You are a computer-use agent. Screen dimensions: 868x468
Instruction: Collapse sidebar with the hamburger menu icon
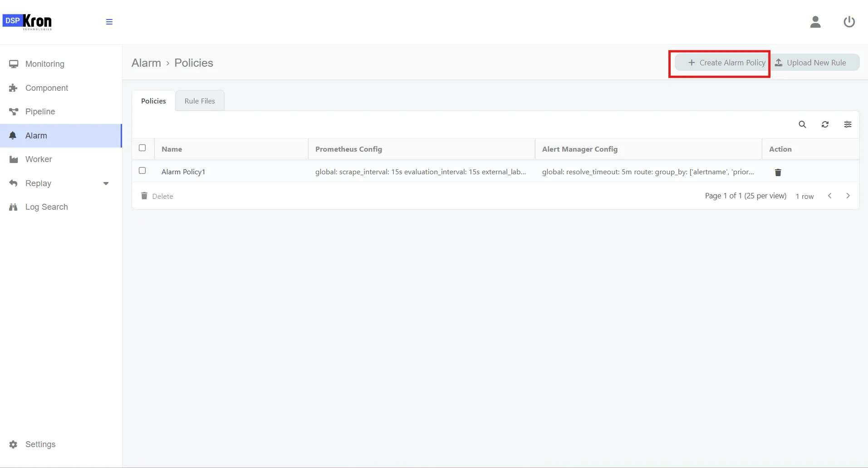(109, 22)
